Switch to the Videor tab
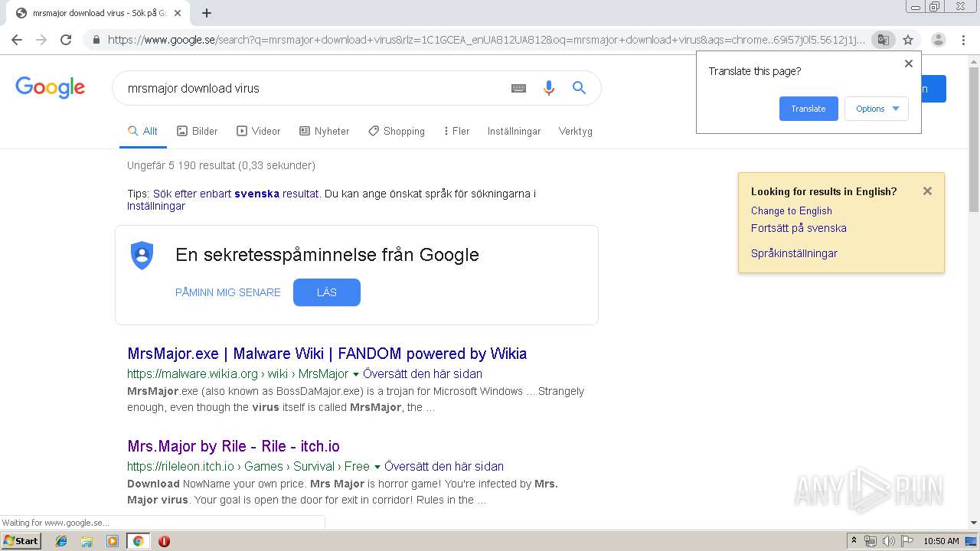 coord(259,131)
